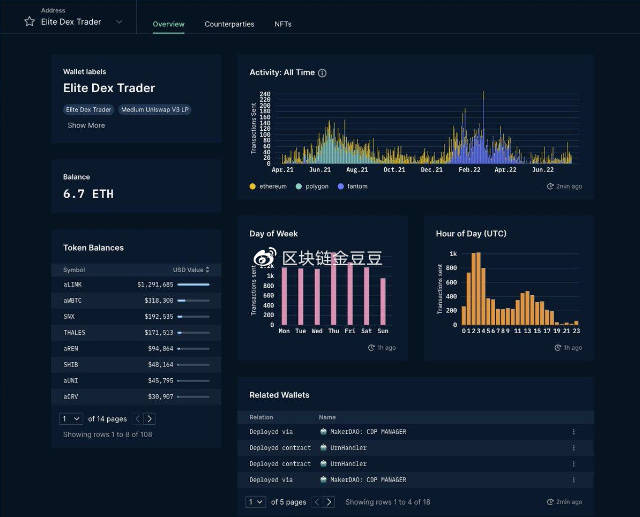Sort token balances by USD Value
This screenshot has width=640, height=517.
click(x=191, y=269)
